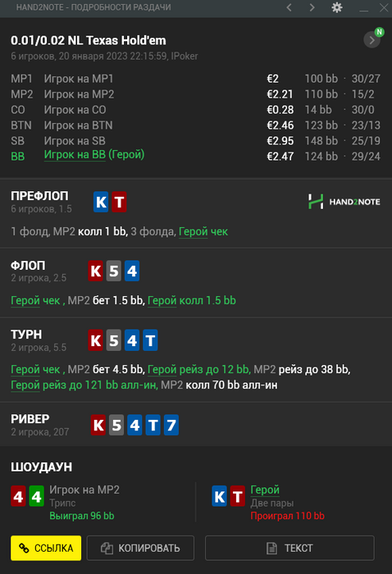Go to next hand with right arrow

tap(312, 7)
